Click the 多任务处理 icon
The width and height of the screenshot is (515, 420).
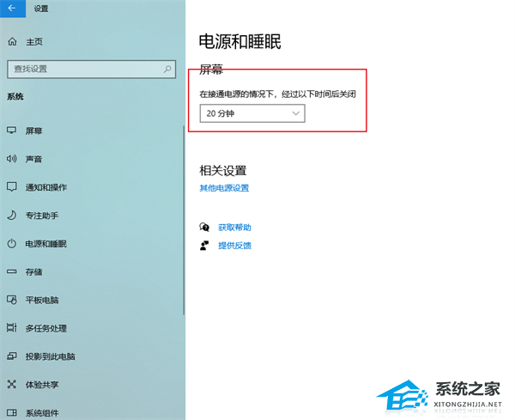(x=11, y=328)
